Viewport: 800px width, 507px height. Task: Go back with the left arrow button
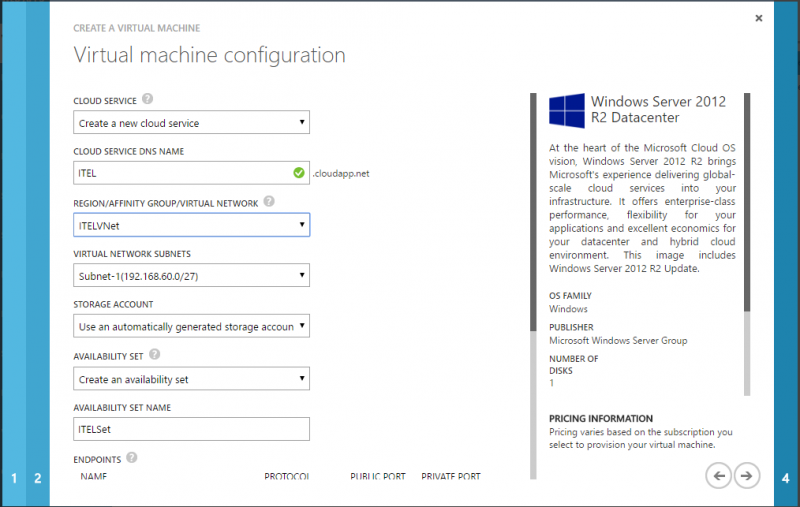(x=719, y=476)
